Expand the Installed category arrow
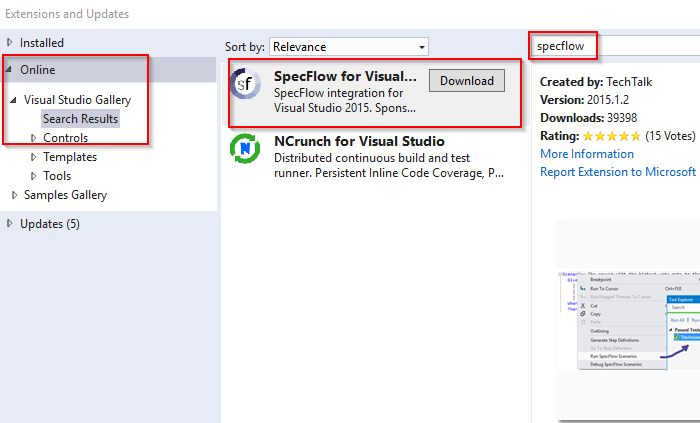The width and height of the screenshot is (700, 423). pos(9,42)
